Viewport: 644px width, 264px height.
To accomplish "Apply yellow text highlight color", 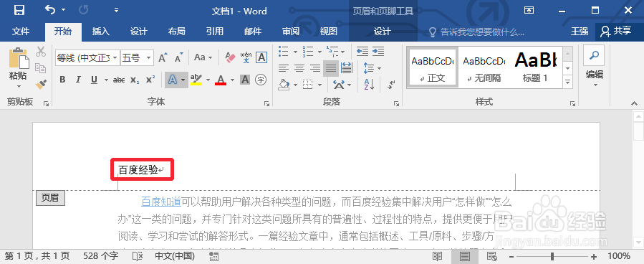I will tap(196, 80).
